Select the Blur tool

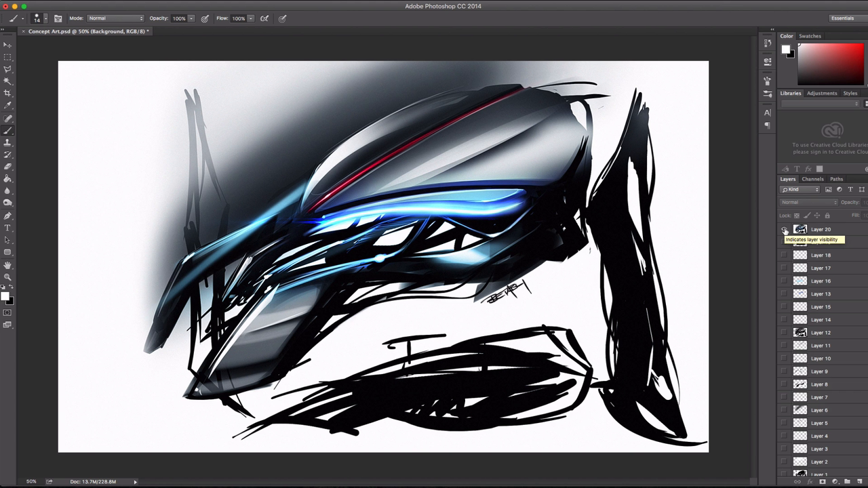[7, 191]
